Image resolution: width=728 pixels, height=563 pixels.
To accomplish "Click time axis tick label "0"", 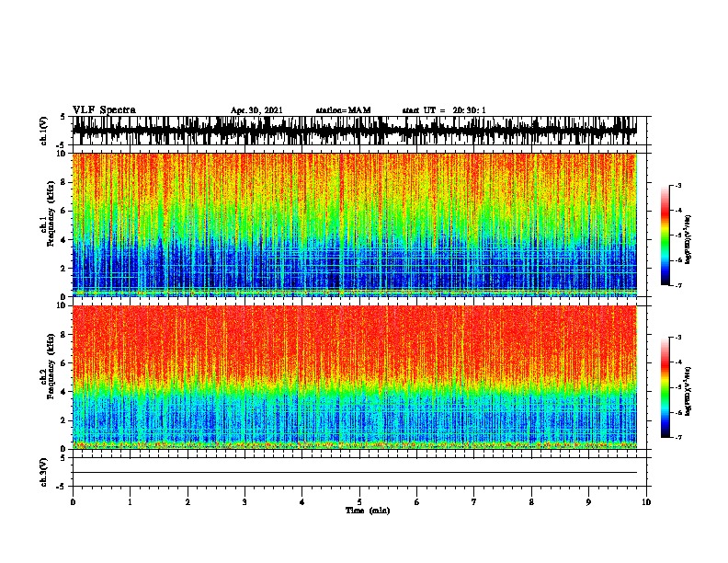I will (73, 502).
